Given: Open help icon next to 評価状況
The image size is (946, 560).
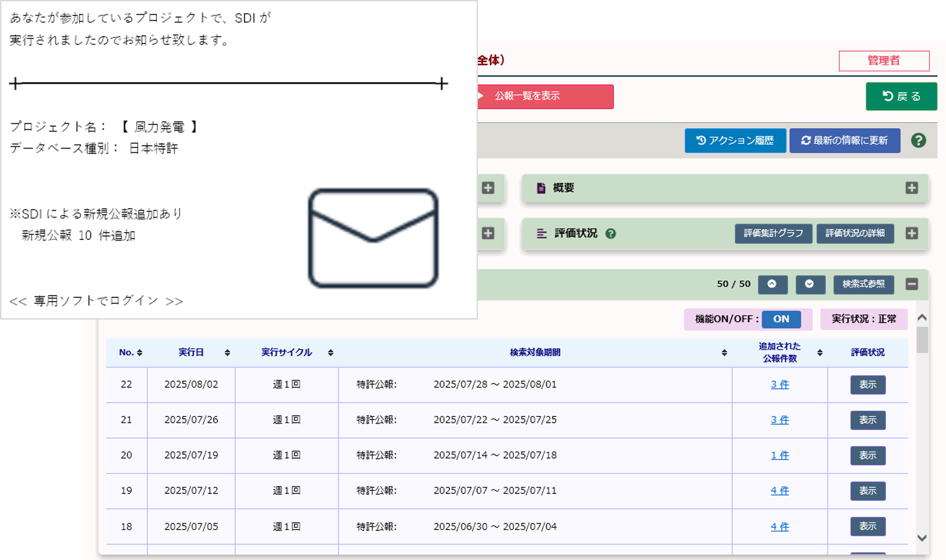Looking at the screenshot, I should (x=611, y=233).
